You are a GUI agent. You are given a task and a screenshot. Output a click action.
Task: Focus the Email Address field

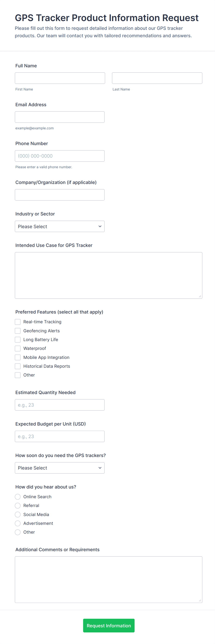(59, 117)
